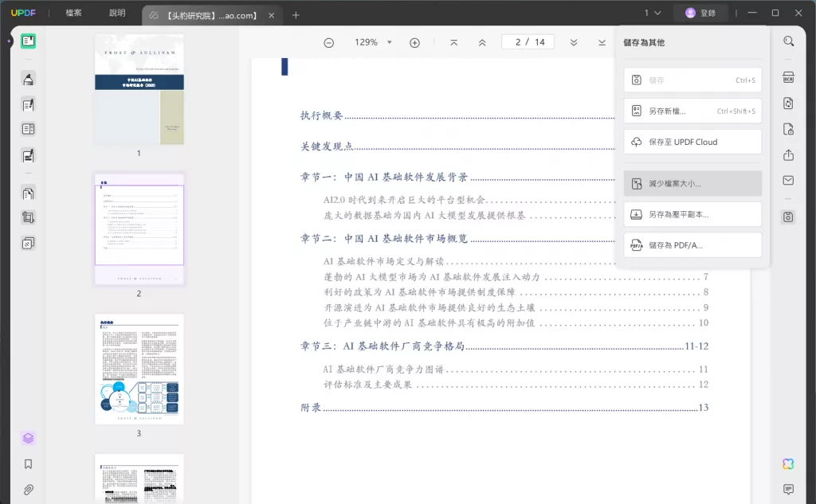Open the Edit PDF tool in sidebar
816x504 pixels.
tap(28, 104)
